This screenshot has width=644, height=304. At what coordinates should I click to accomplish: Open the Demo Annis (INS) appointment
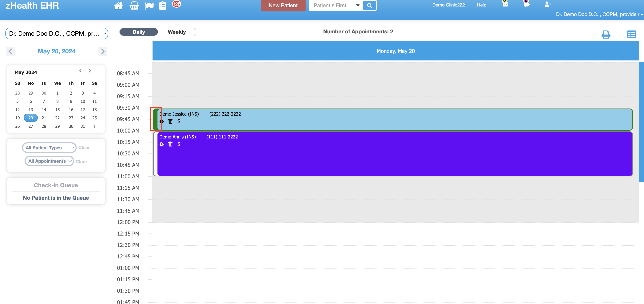(392, 154)
